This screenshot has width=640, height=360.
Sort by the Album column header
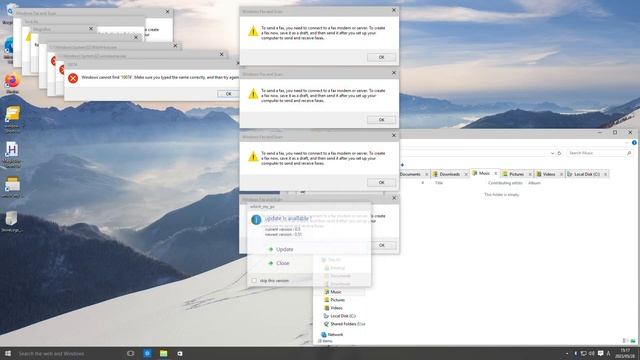point(534,183)
